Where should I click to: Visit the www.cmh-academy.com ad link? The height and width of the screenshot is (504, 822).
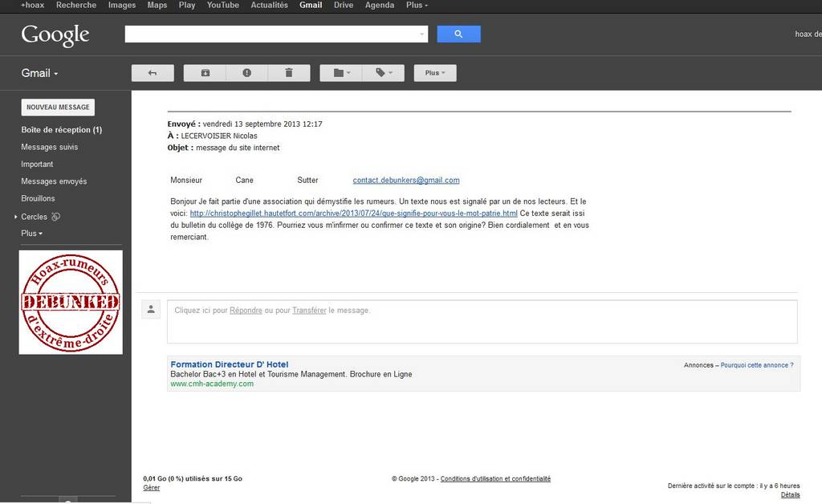click(x=212, y=384)
